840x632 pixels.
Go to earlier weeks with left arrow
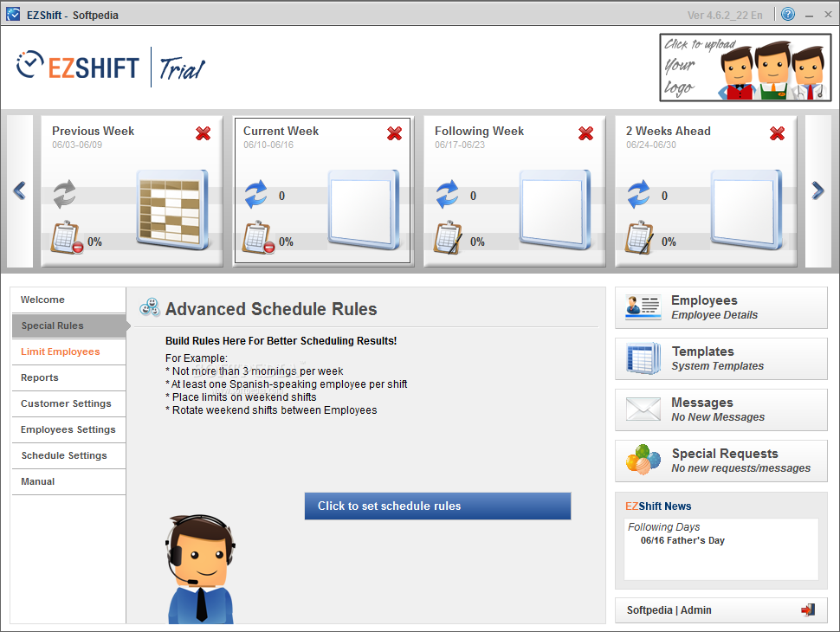click(20, 190)
